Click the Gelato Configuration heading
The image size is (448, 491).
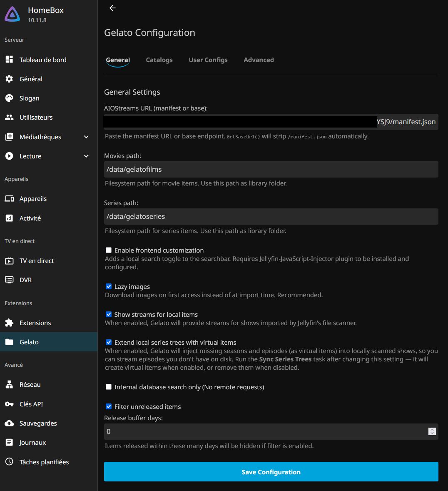[149, 33]
